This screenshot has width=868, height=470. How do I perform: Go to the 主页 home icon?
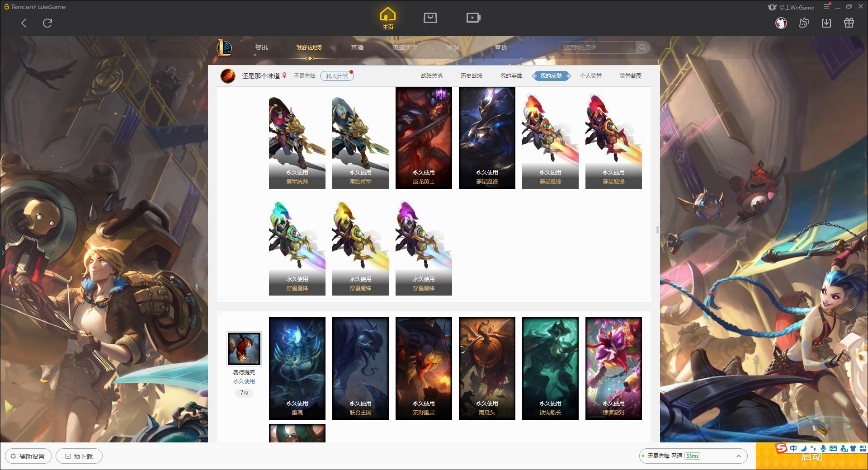click(387, 19)
